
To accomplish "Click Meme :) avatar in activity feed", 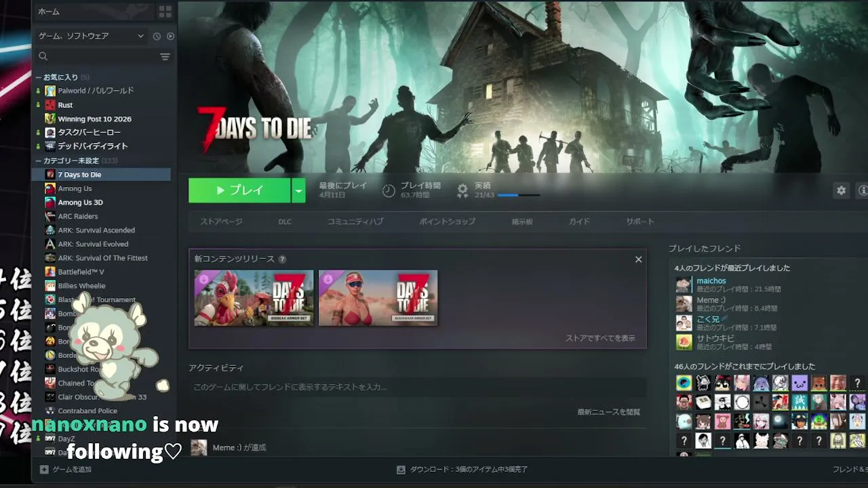I will 199,447.
